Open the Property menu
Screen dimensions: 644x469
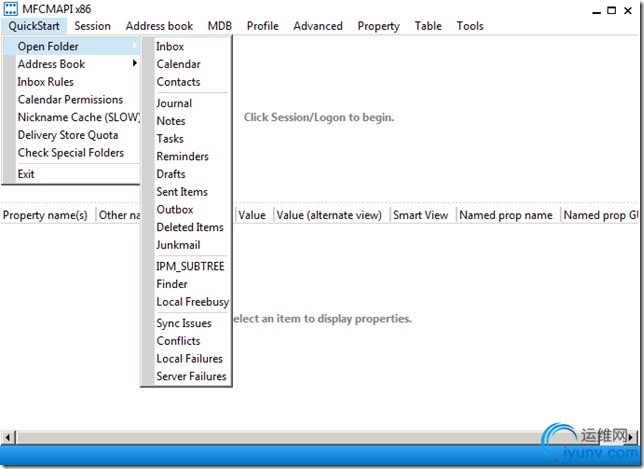click(x=378, y=26)
